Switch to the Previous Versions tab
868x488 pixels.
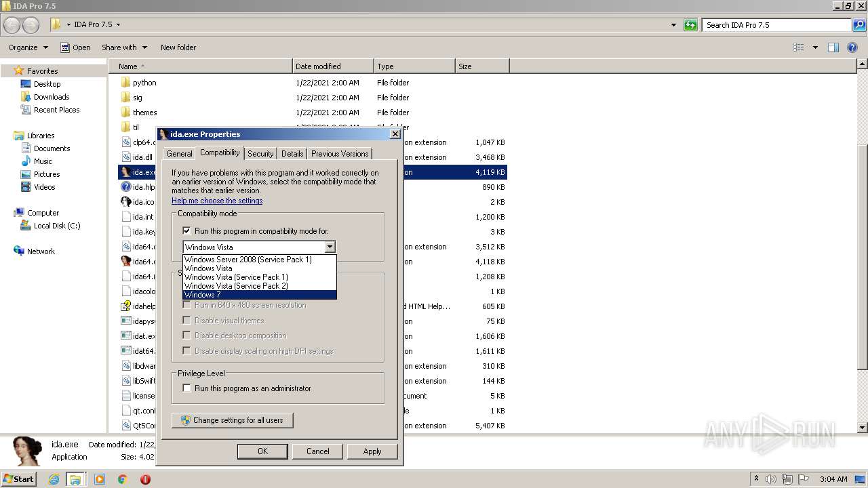pos(340,154)
